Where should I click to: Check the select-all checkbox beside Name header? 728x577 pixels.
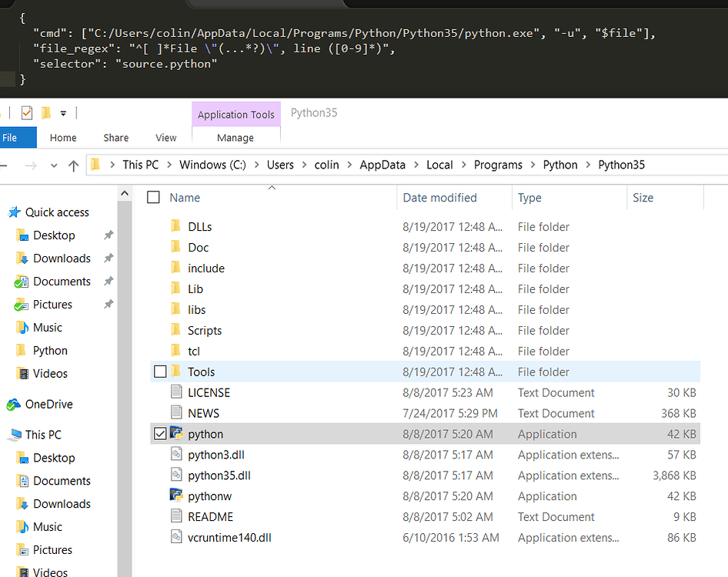(x=152, y=197)
